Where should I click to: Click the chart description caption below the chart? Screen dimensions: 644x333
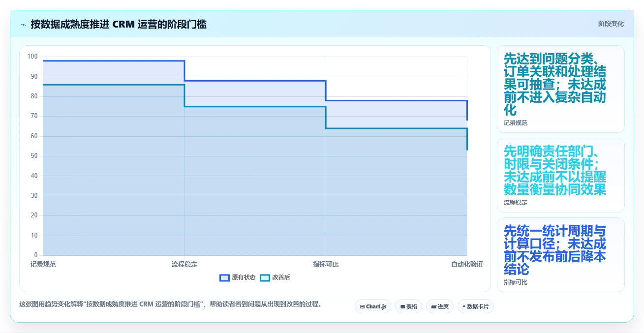click(x=172, y=304)
